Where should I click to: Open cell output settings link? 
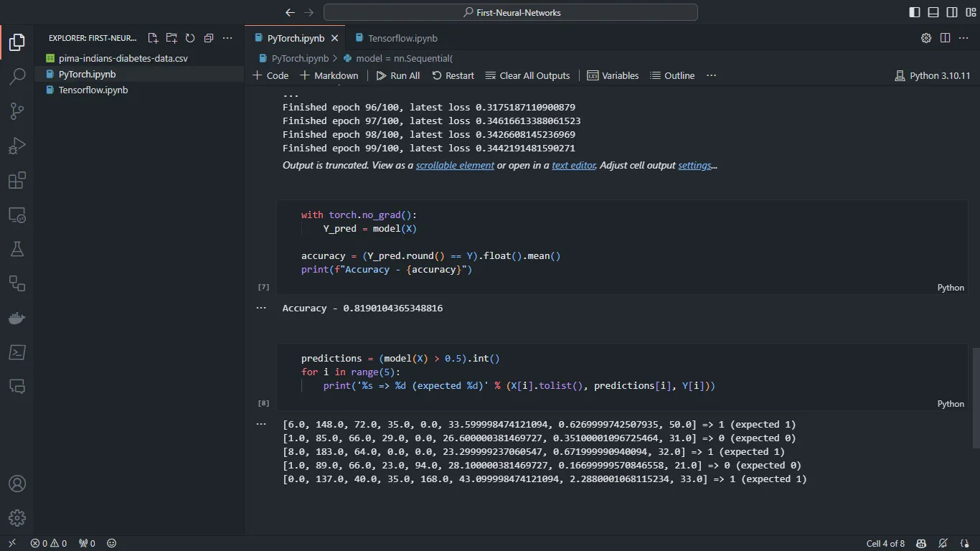(694, 165)
